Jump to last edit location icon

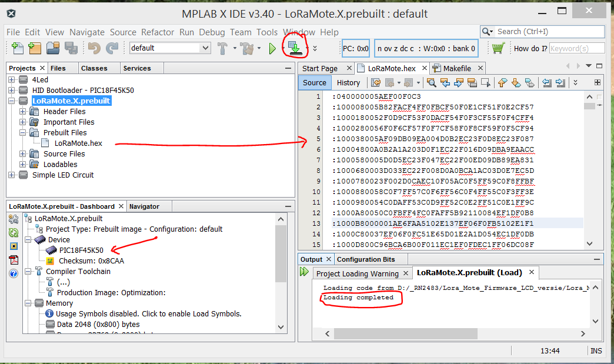[376, 82]
